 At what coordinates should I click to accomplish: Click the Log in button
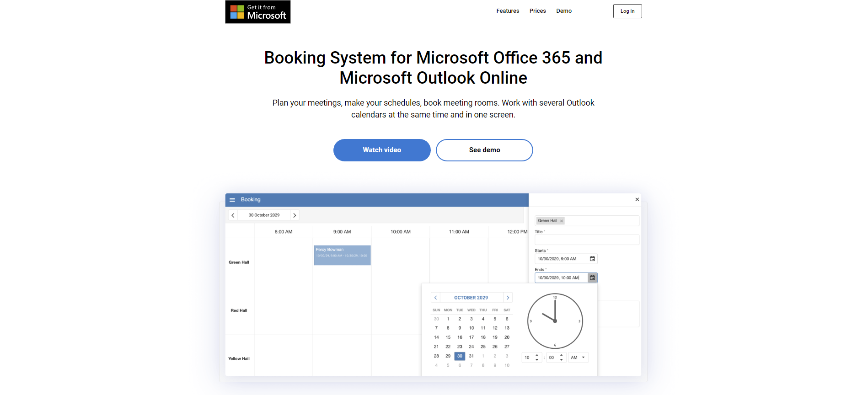627,11
